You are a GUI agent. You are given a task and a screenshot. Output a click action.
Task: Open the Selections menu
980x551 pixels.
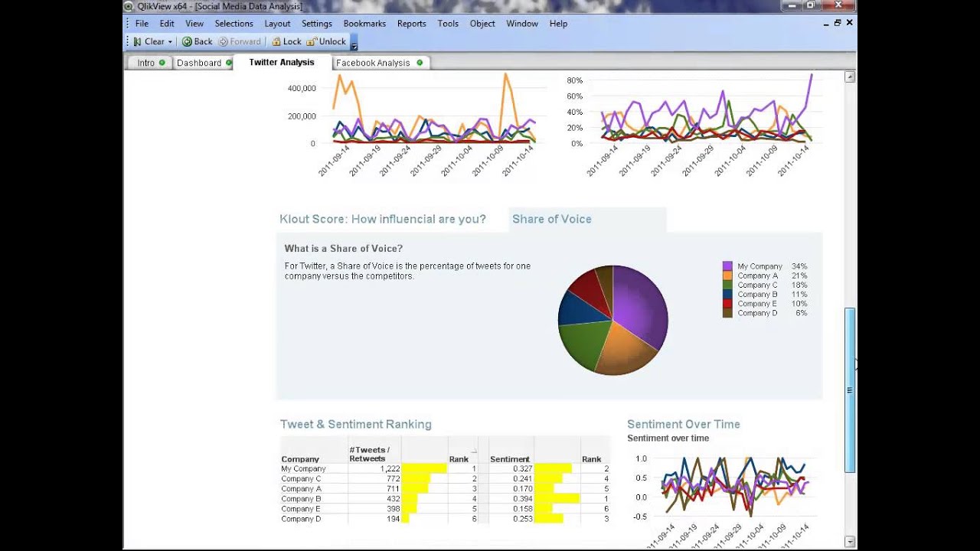click(234, 24)
